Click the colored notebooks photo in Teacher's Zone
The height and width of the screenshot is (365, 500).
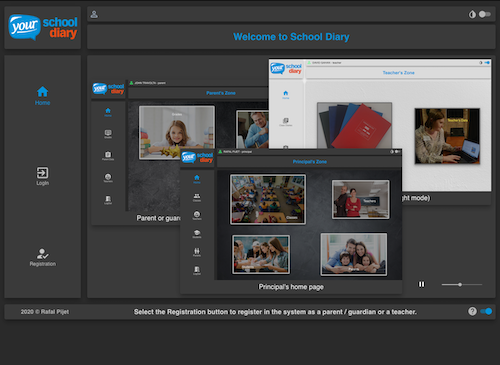click(354, 125)
